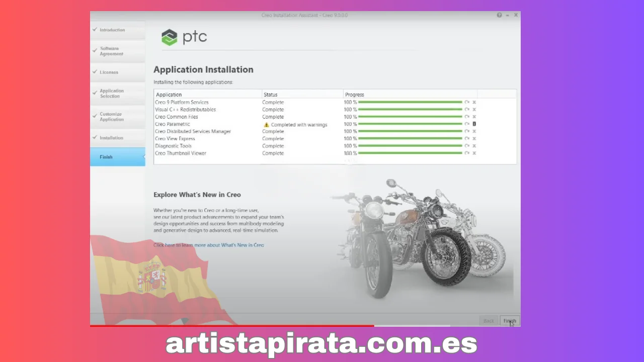Screen dimensions: 644x362
Task: Click cancel X for Creo 9 Platform Services
Action: [x=474, y=102]
